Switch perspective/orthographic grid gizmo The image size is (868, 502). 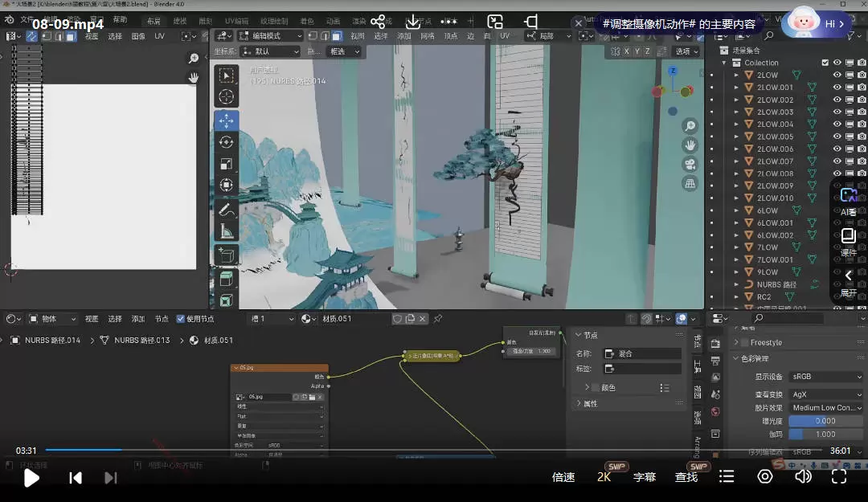[690, 184]
